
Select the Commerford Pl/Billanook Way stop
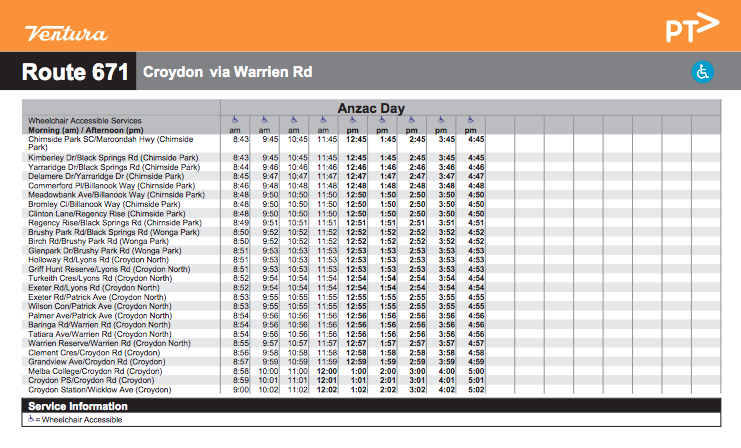112,186
